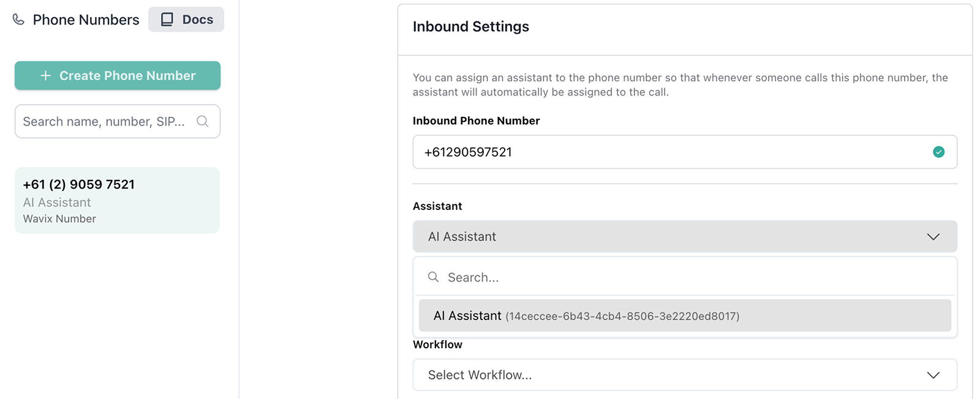Click the phone icon beside Phone Numbers
Viewport: 980px width, 399px height.
click(19, 20)
